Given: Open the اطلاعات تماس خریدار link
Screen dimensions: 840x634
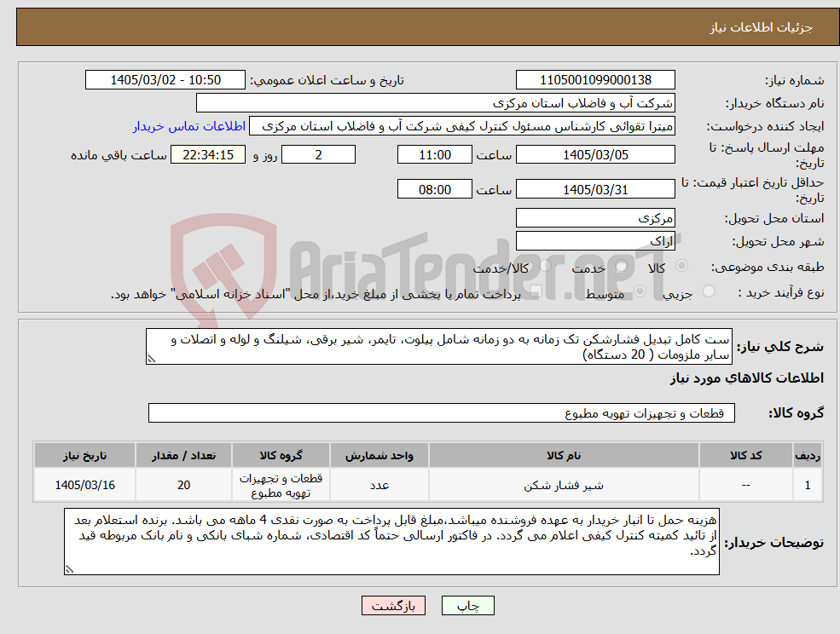Looking at the screenshot, I should (x=189, y=126).
